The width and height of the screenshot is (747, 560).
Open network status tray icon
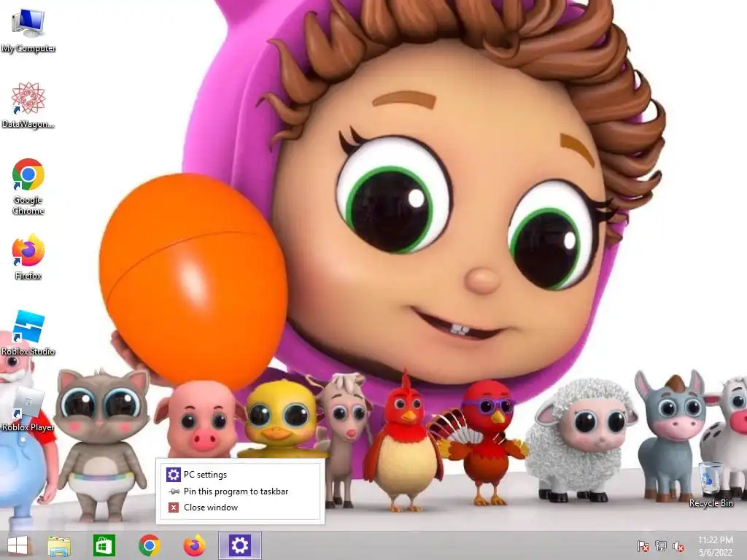click(661, 546)
